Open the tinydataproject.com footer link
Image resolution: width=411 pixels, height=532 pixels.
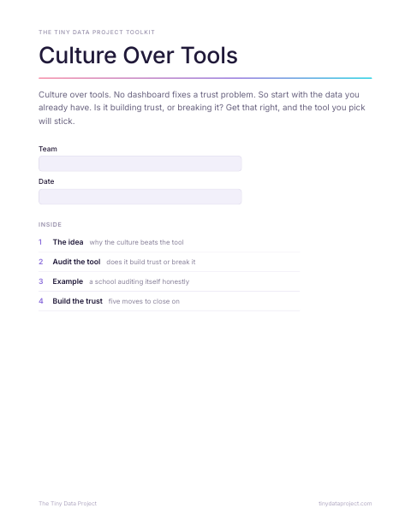point(345,504)
